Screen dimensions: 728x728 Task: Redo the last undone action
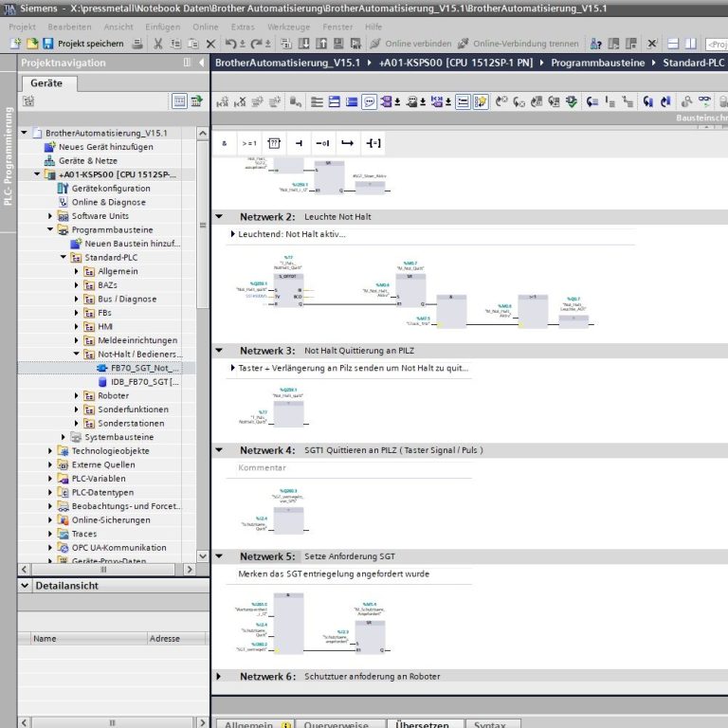click(x=256, y=44)
